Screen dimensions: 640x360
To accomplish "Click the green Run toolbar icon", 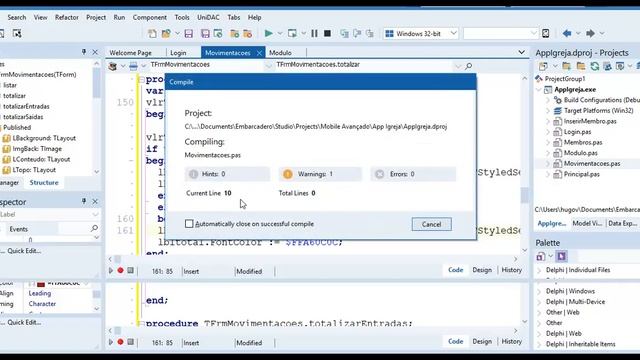I will (269, 33).
